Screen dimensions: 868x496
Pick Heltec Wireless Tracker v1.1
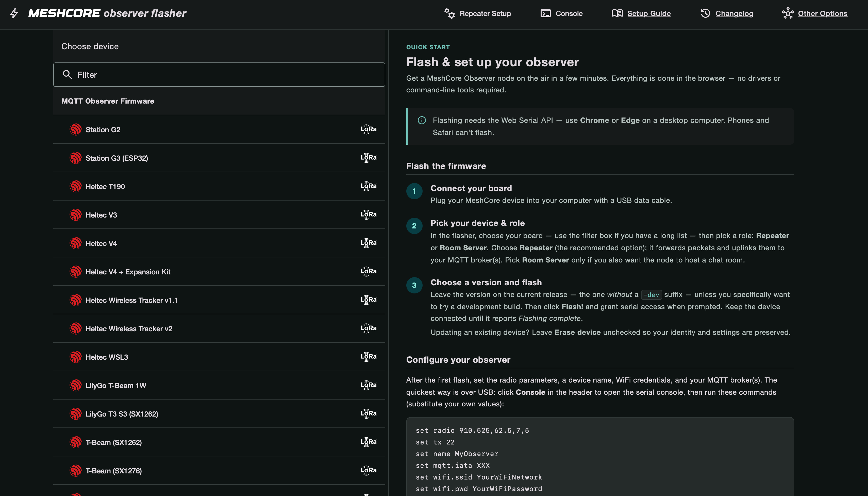coord(219,300)
